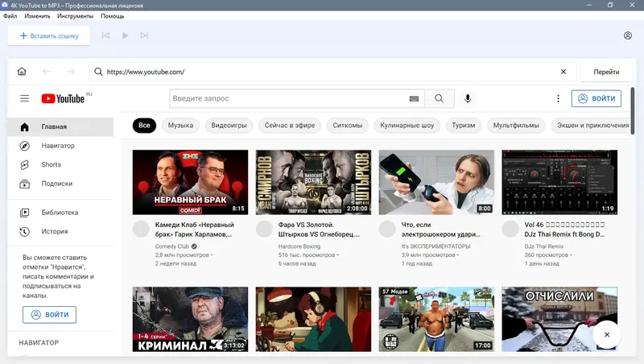The width and height of the screenshot is (644, 364).
Task: Open YouTube settings three-dot menu
Action: 558,98
